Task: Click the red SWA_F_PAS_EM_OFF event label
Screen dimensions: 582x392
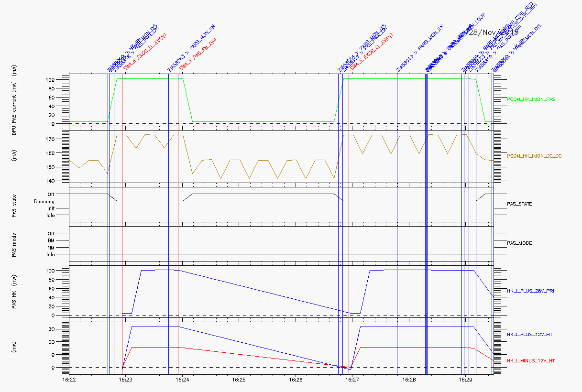Action: point(198,54)
